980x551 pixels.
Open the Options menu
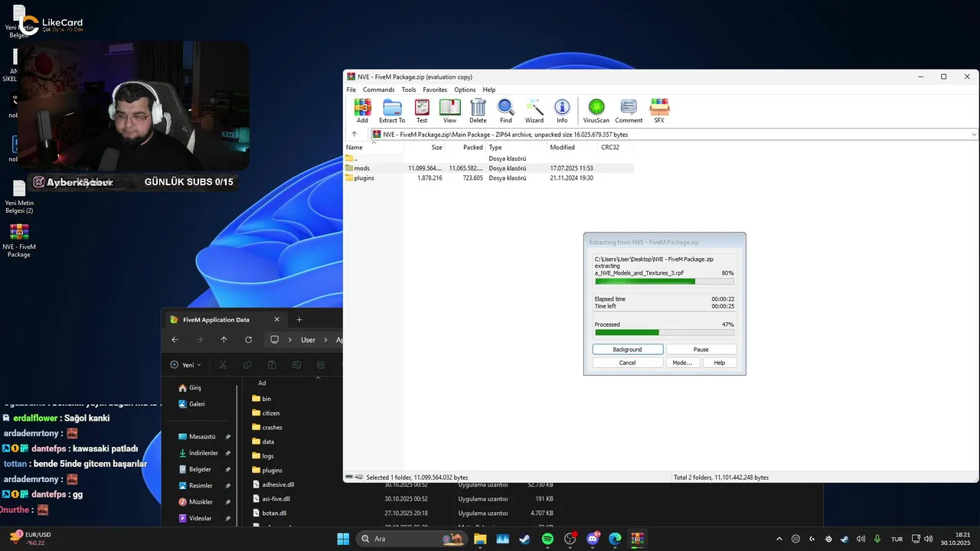pos(465,90)
